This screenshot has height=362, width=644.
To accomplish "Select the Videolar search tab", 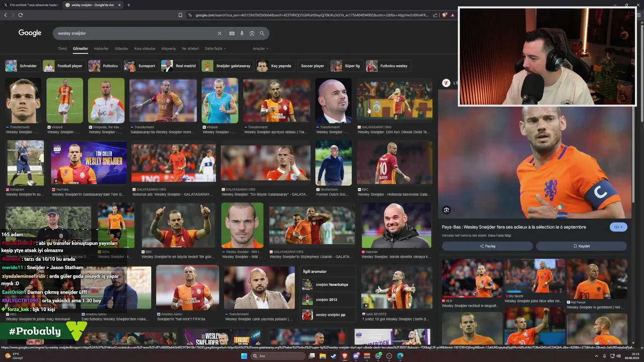I will click(121, 49).
